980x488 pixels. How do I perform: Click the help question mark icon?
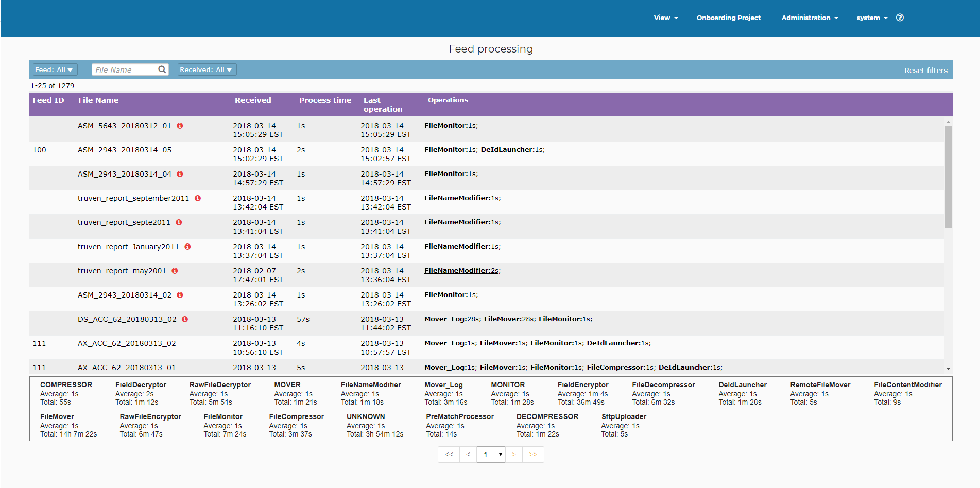900,18
